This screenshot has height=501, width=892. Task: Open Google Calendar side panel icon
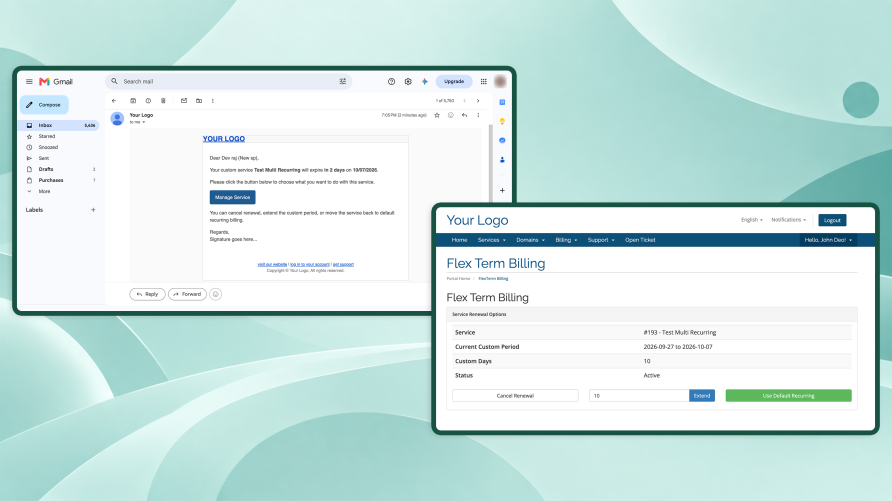(502, 102)
